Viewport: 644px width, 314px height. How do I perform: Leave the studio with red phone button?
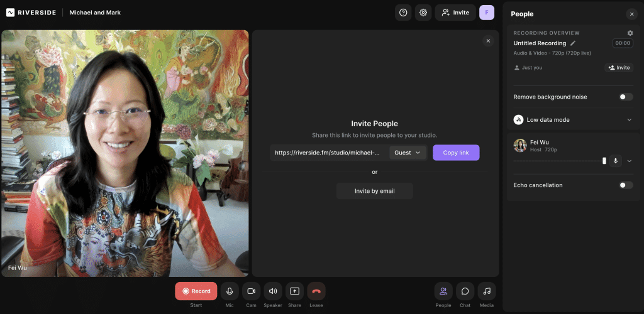316,291
